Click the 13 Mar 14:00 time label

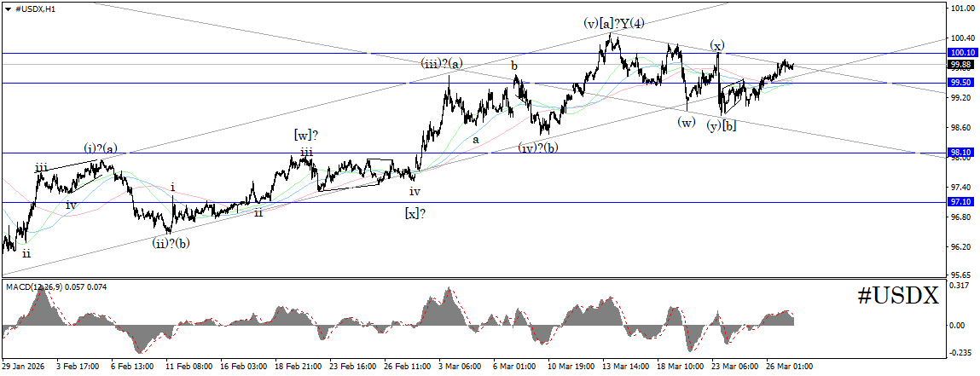point(625,366)
